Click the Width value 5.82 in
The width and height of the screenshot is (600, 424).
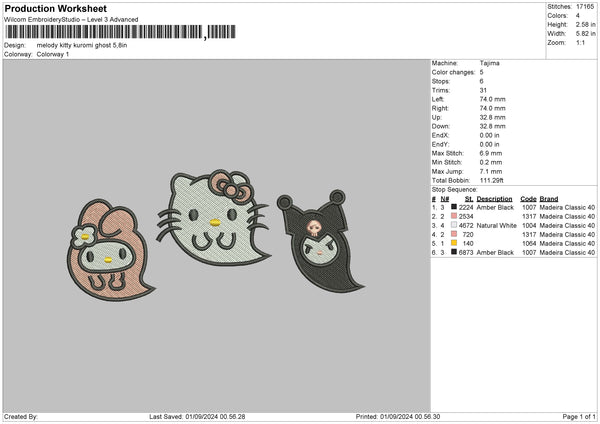585,34
